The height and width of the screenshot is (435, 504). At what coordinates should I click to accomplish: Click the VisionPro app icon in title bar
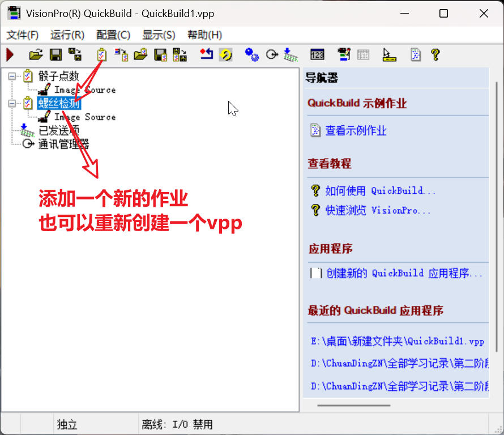click(14, 13)
